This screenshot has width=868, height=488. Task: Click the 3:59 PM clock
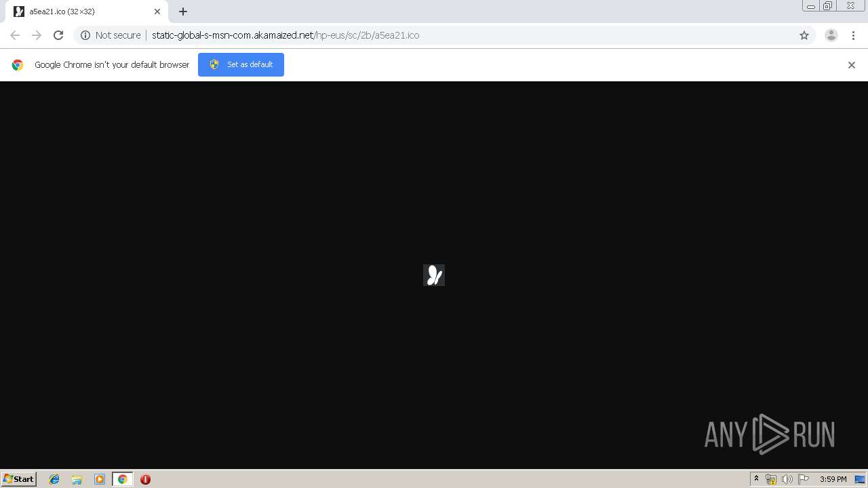pyautogui.click(x=833, y=479)
